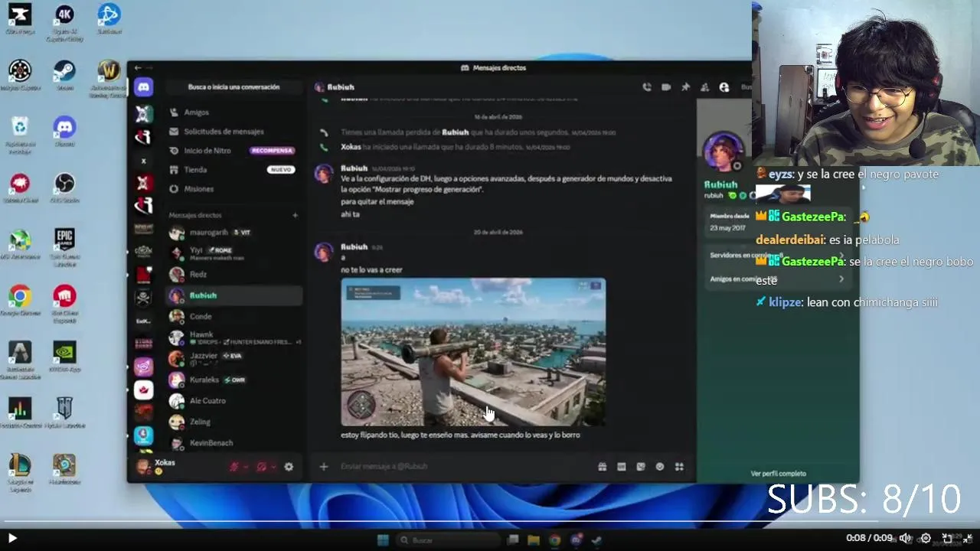Open the emoji picker icon
This screenshot has height=551, width=980.
pyautogui.click(x=660, y=467)
